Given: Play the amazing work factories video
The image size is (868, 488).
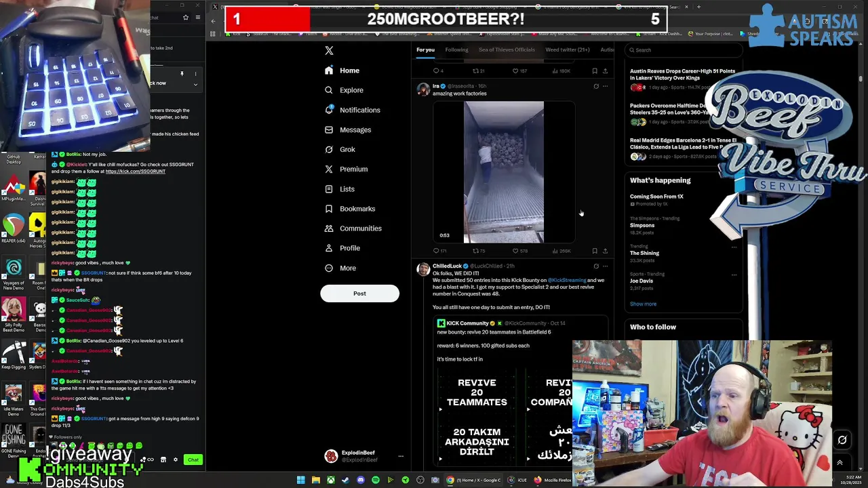Looking at the screenshot, I should [x=503, y=172].
